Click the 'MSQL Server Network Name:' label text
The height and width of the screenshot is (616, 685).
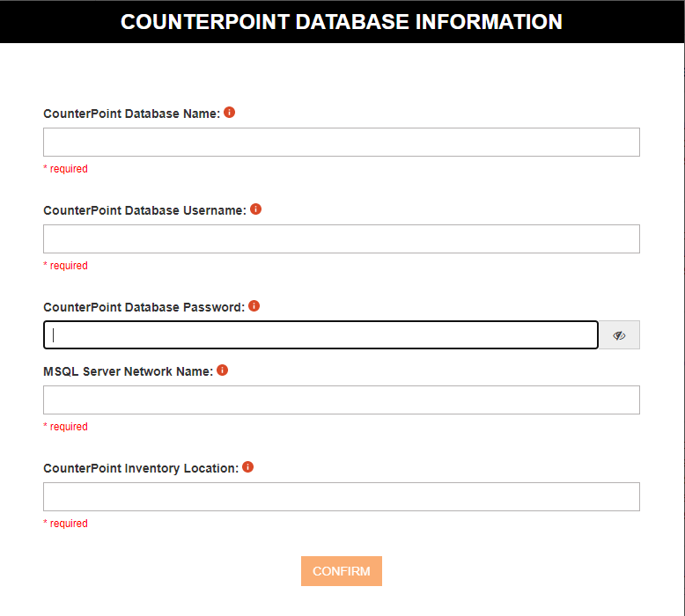(129, 371)
